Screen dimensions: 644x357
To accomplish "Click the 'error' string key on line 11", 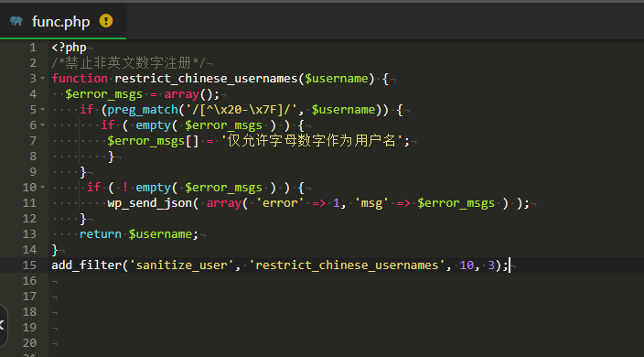I will click(280, 203).
